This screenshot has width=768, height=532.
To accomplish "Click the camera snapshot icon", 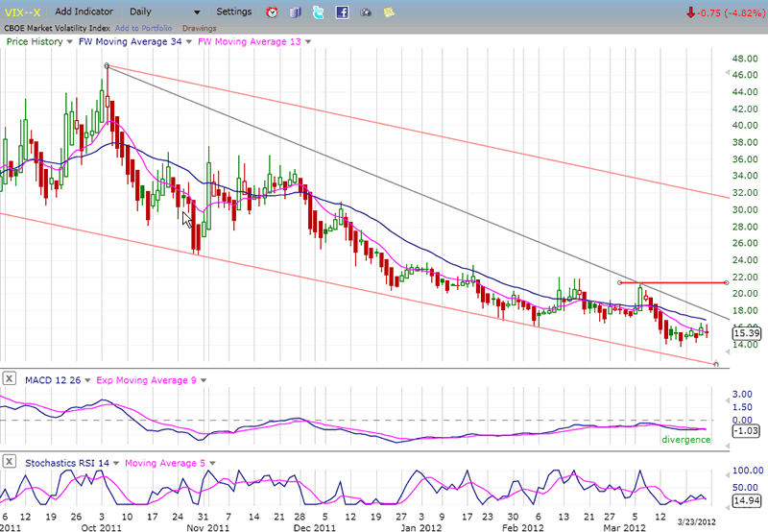I will coord(365,13).
